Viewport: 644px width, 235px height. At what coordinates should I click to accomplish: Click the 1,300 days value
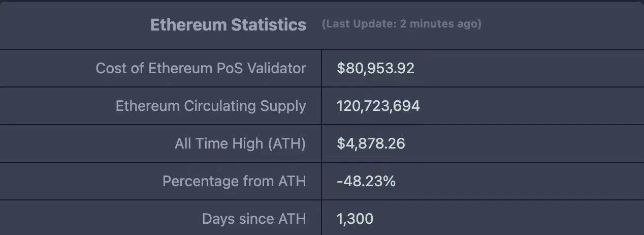coord(355,219)
